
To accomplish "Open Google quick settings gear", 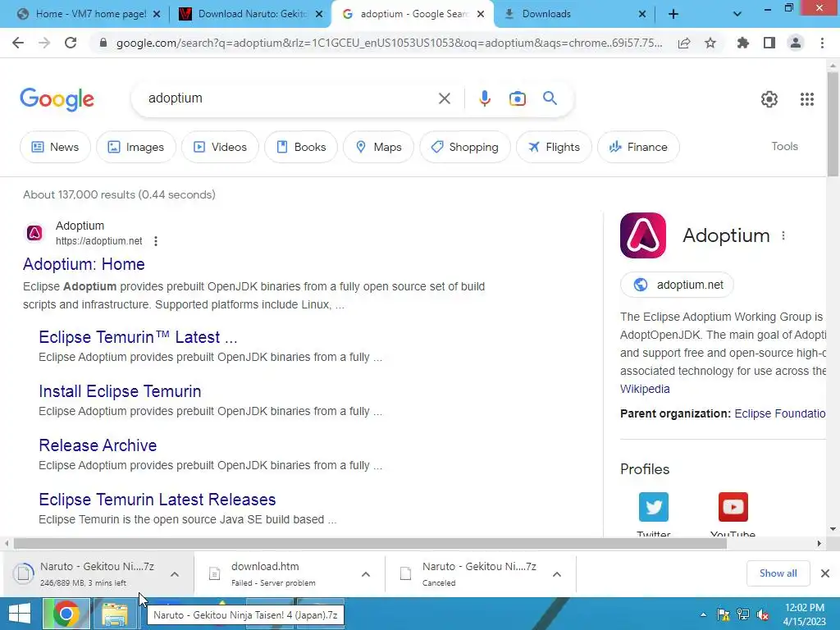I will [x=769, y=99].
